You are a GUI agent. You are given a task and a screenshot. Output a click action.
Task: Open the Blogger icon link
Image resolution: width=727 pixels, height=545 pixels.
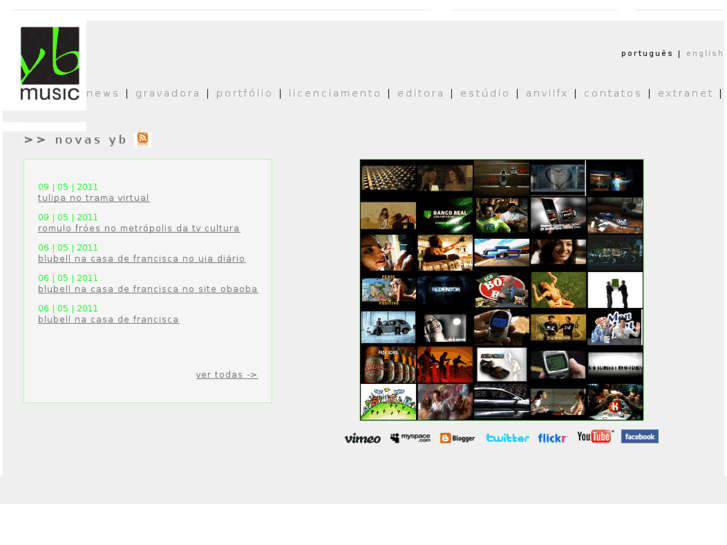click(x=458, y=438)
